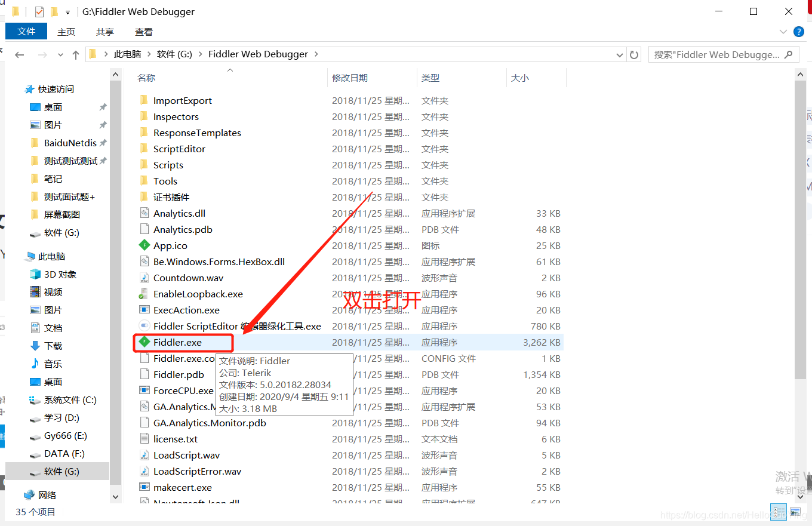This screenshot has width=812, height=526.
Task: Sort by 修改日期 column header
Action: pos(350,78)
